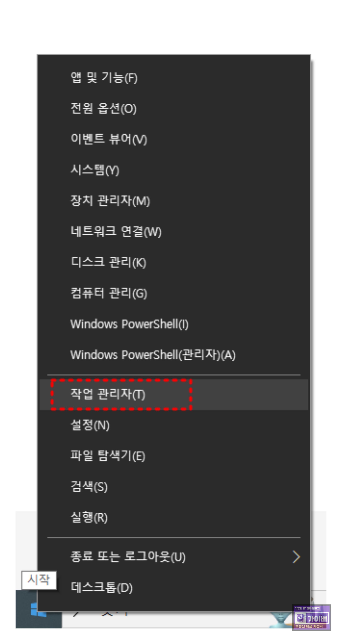Open 실행(R) run dialog

174,517
